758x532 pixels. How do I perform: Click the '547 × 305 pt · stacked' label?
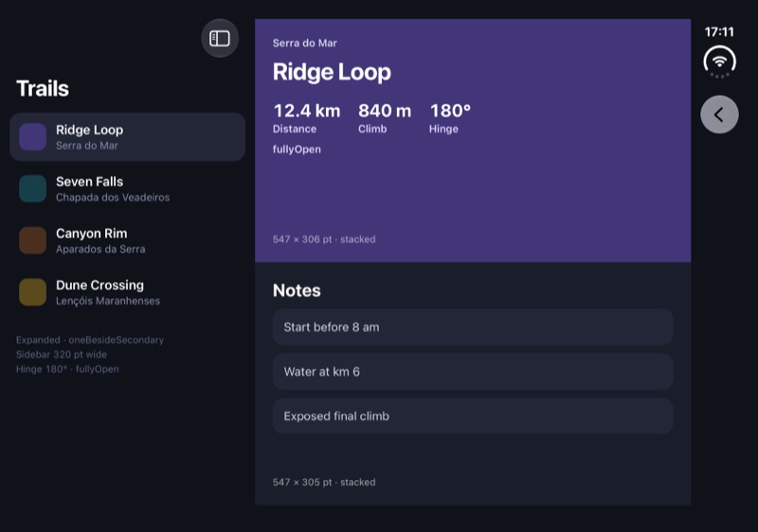click(x=324, y=482)
